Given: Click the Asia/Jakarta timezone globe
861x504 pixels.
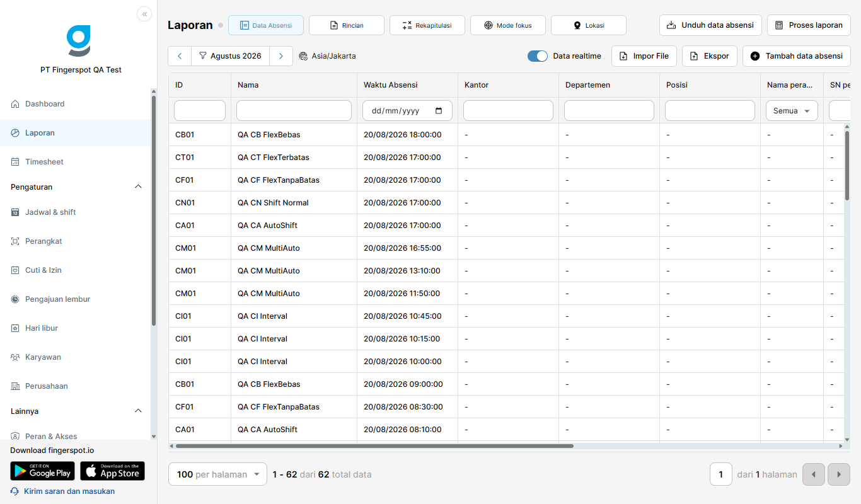Looking at the screenshot, I should (x=304, y=56).
